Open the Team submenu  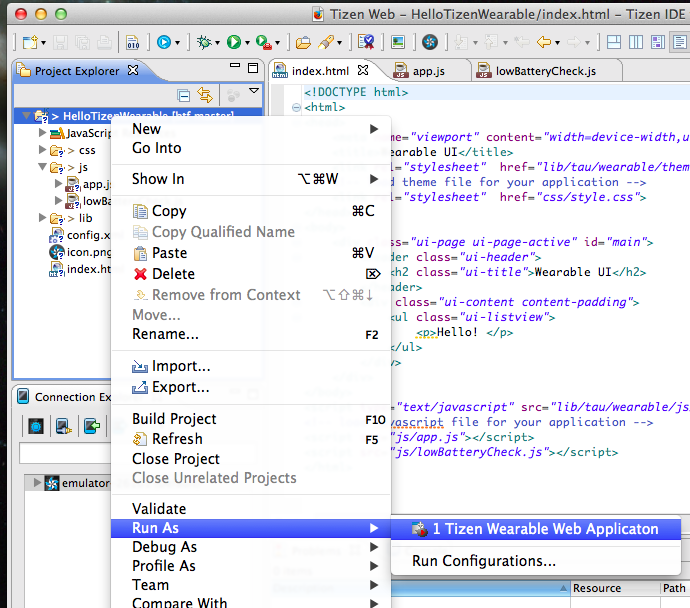coord(251,585)
